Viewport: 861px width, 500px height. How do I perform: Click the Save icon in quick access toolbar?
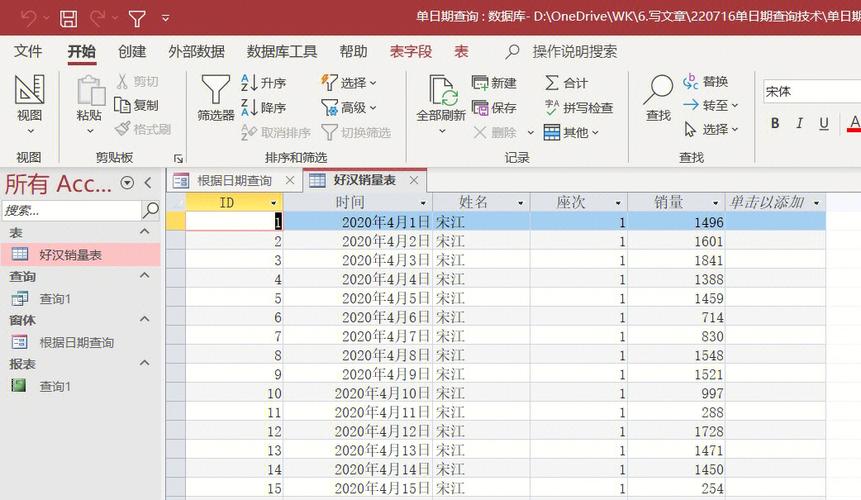68,18
